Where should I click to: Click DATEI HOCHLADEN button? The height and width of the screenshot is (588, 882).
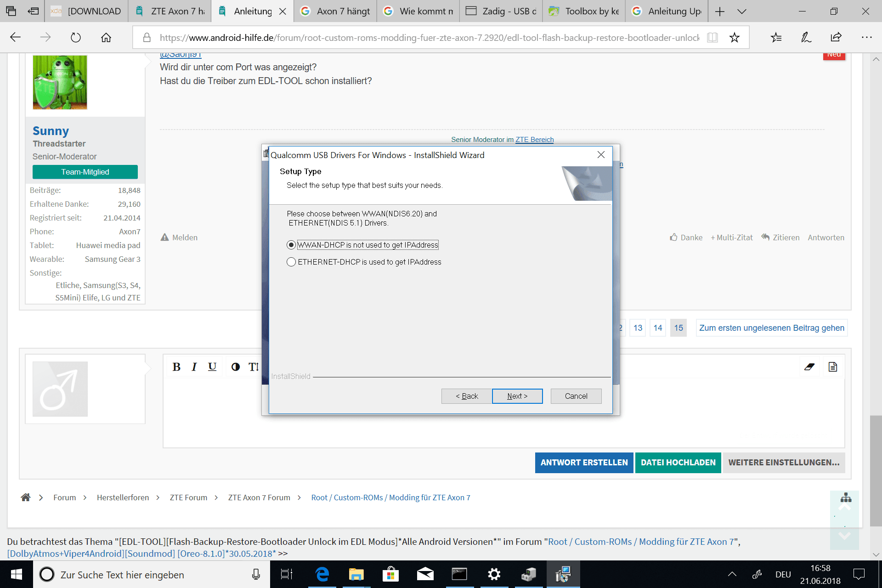(678, 463)
